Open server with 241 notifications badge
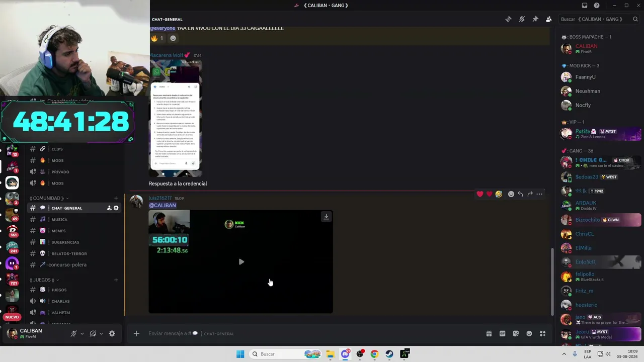Viewport: 644px width, 362px height. click(12, 247)
